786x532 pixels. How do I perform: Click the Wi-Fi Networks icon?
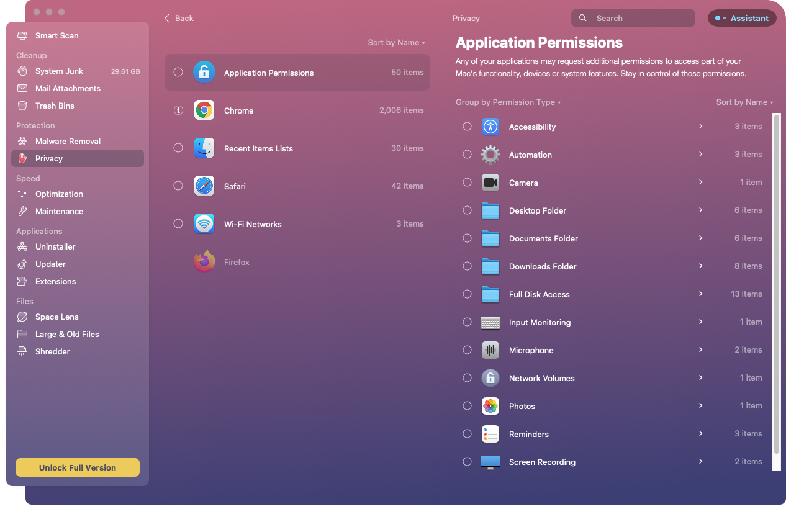(x=204, y=224)
